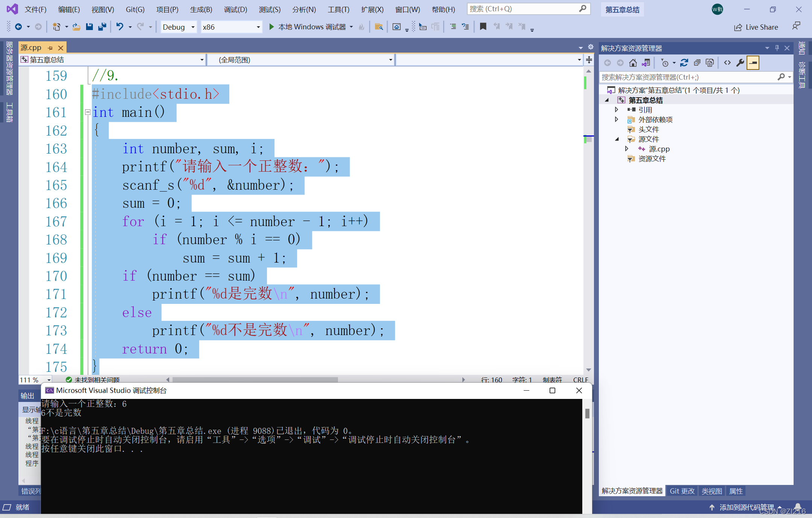812x518 pixels.
Task: Switch to the Git 更改 tab
Action: coord(682,491)
